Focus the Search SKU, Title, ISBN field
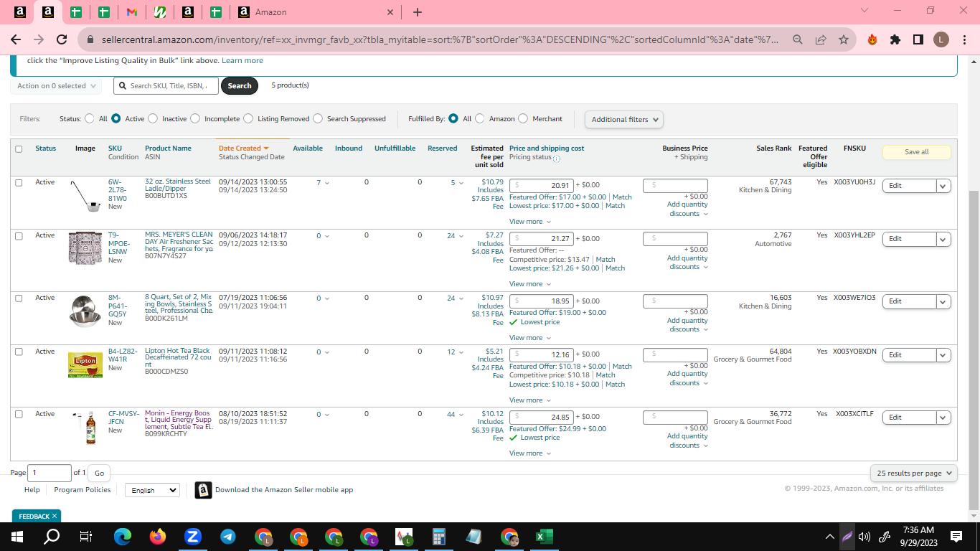Viewport: 980px width, 551px height. click(x=166, y=86)
